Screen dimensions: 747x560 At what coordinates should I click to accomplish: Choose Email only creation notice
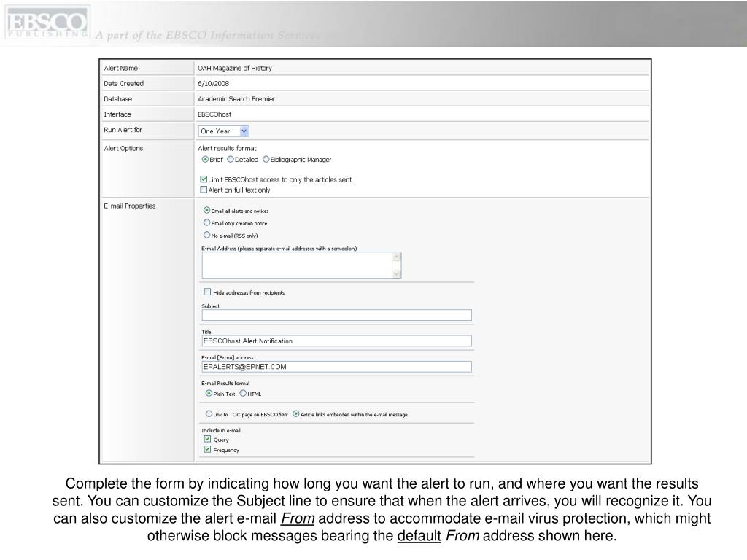(206, 222)
